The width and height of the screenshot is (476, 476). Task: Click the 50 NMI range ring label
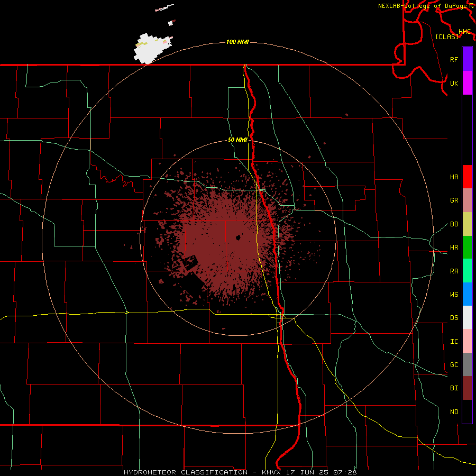[x=237, y=140]
